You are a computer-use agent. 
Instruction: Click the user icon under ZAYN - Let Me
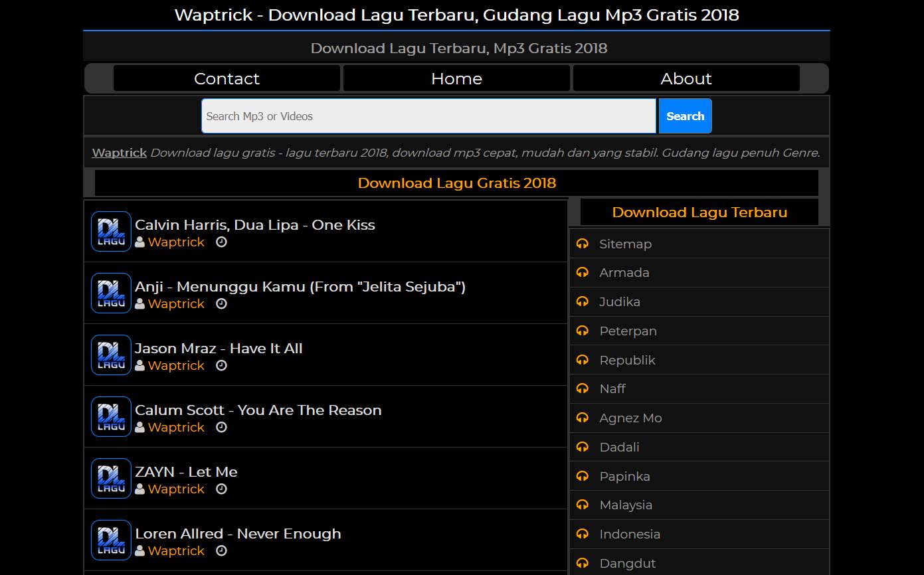tap(139, 489)
